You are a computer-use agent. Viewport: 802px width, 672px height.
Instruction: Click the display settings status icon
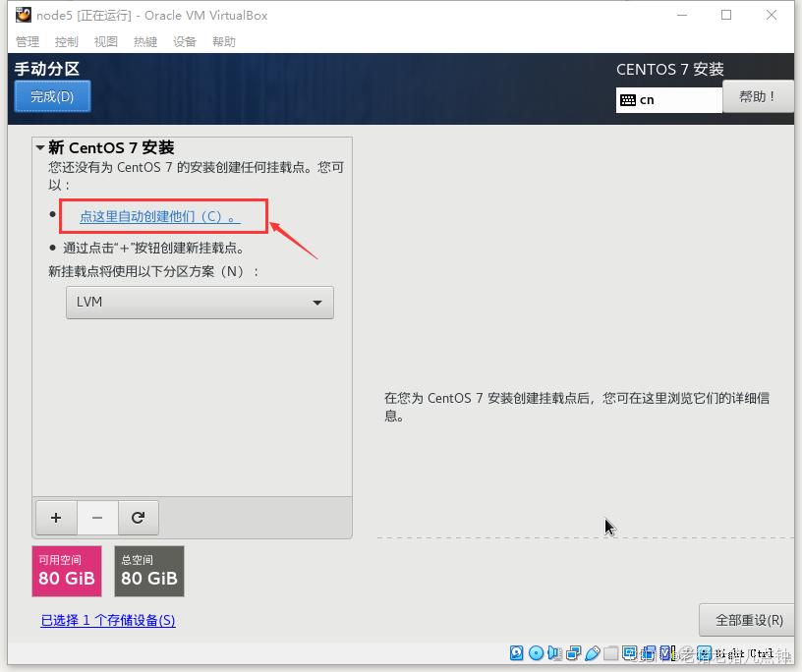point(630,653)
